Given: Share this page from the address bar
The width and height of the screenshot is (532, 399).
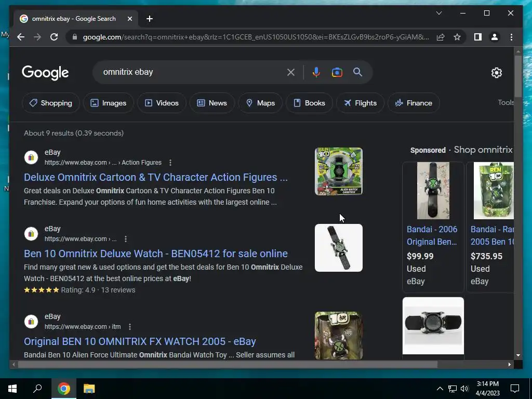Looking at the screenshot, I should 441,37.
